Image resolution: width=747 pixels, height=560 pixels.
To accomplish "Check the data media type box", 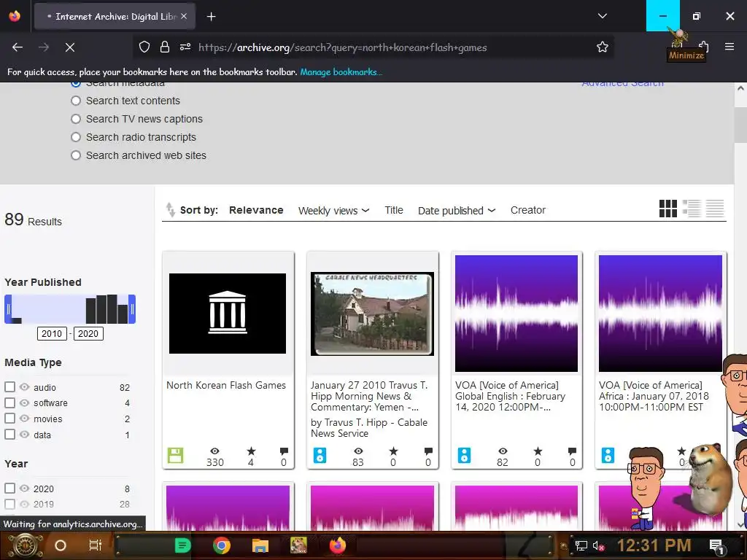I will point(9,435).
